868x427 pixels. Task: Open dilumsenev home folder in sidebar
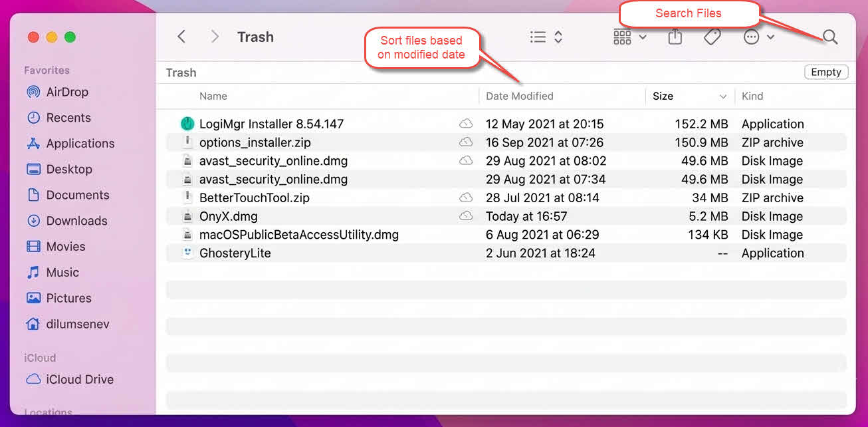tap(67, 324)
